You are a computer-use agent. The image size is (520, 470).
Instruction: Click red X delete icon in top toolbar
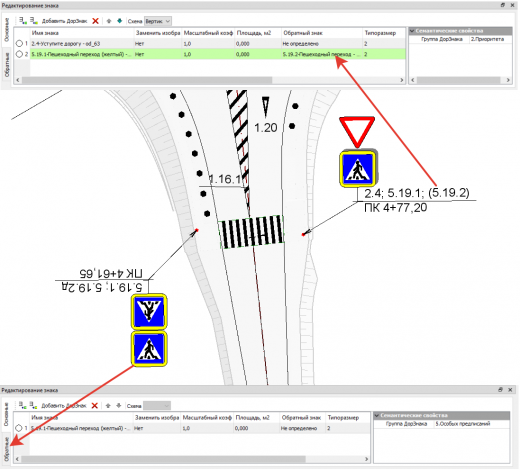pyautogui.click(x=95, y=21)
